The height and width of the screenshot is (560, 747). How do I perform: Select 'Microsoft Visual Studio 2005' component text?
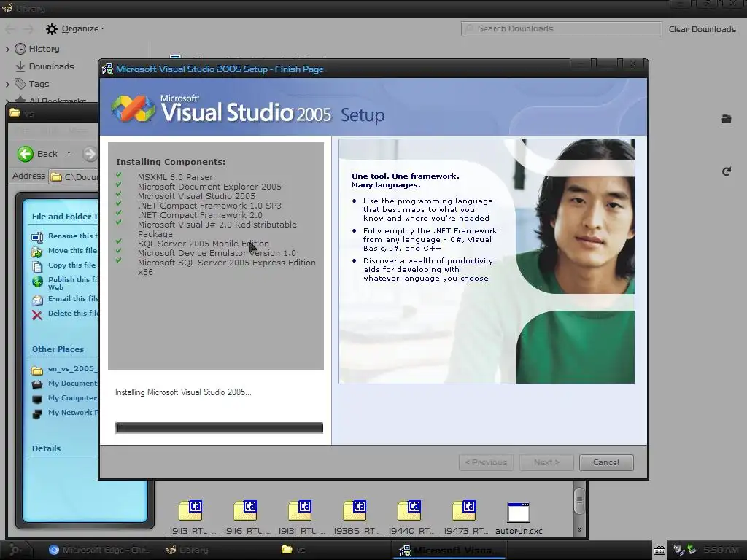point(196,196)
